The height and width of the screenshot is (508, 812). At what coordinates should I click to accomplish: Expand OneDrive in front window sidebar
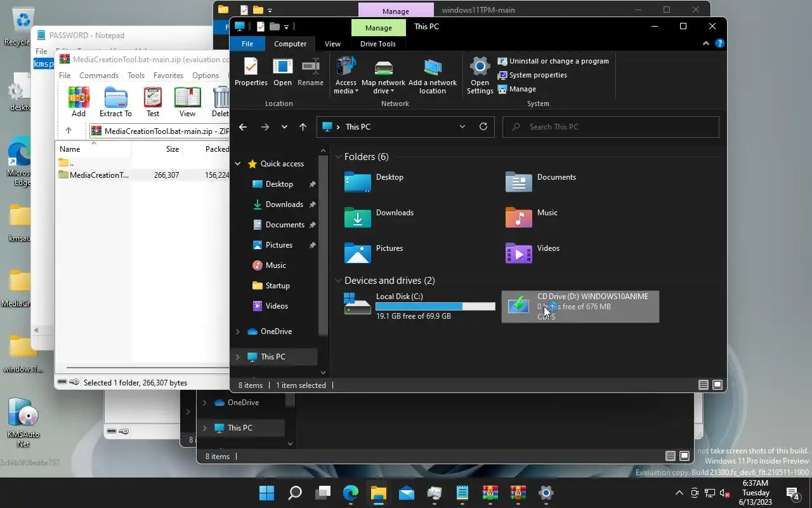tap(238, 331)
